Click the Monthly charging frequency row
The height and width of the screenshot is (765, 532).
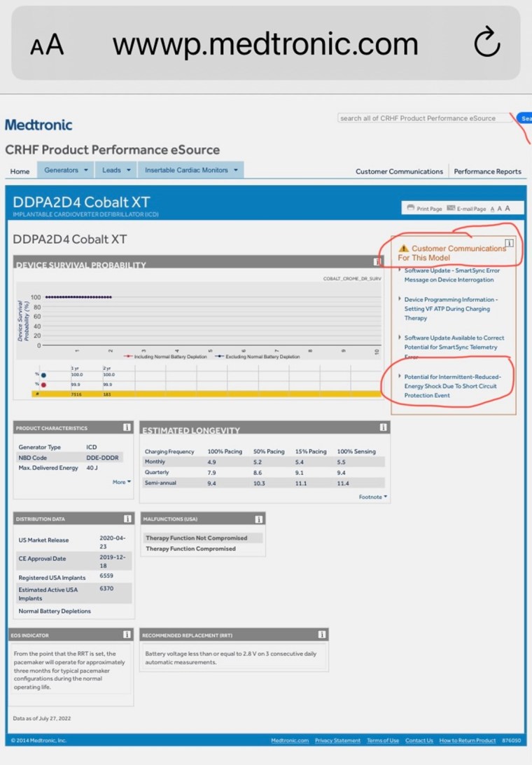click(x=263, y=462)
